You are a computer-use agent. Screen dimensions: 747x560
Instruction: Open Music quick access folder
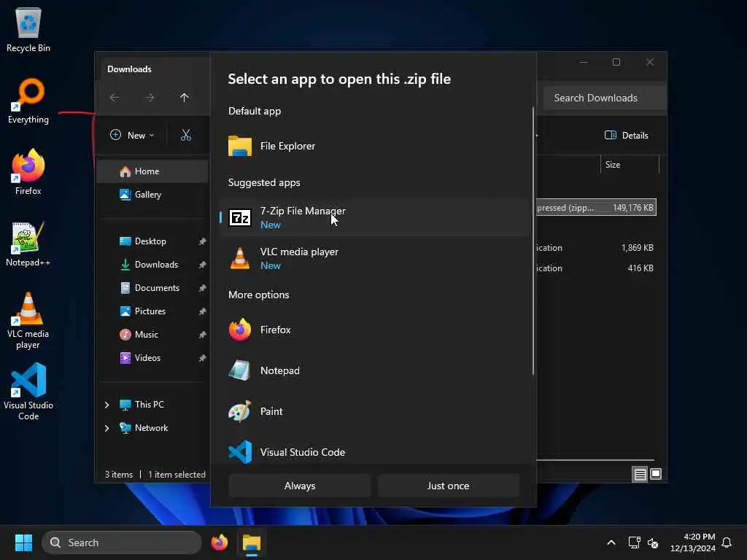[x=152, y=334]
